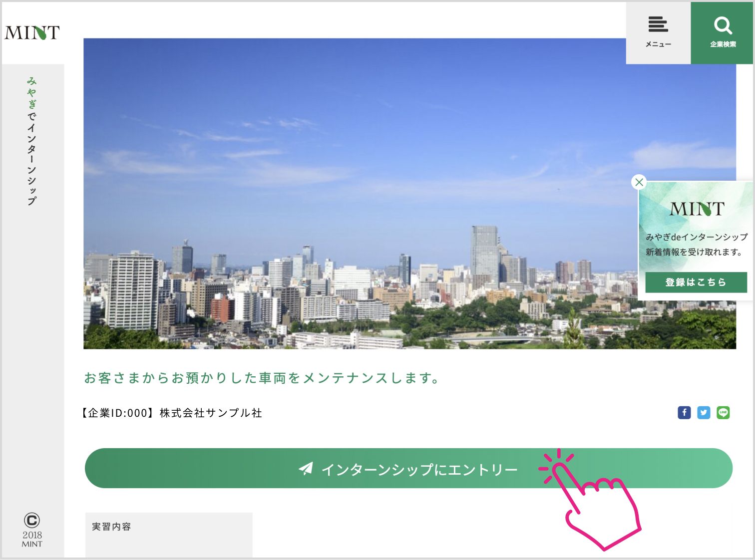Image resolution: width=755 pixels, height=560 pixels.
Task: Click popup text 新着情報を受け取れます。
Action: click(x=694, y=252)
